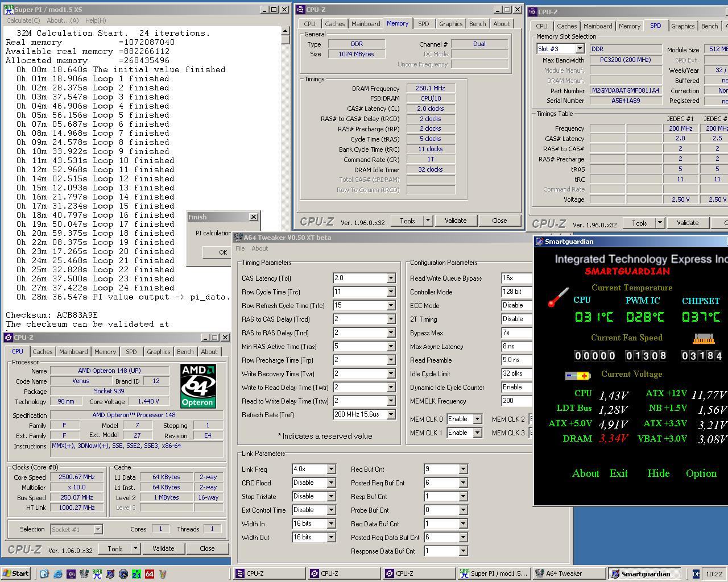728x582 pixels.
Task: Launch CPU-Z from quick launch bar
Action: point(71,574)
